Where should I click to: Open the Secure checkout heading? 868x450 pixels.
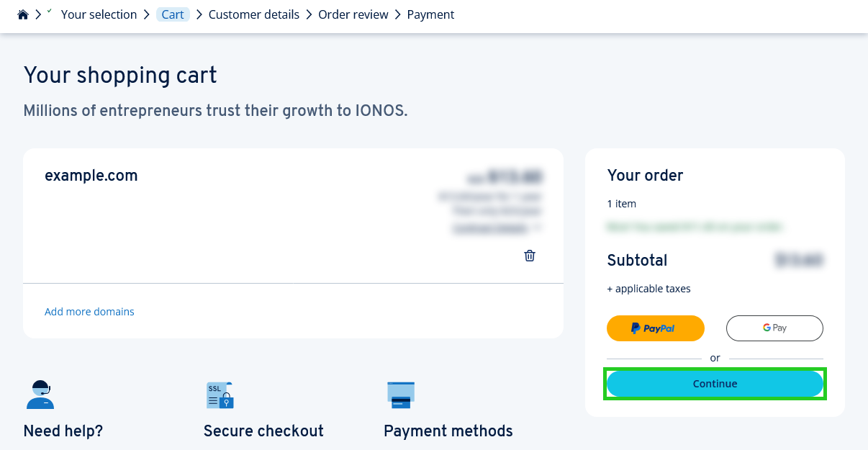[263, 431]
